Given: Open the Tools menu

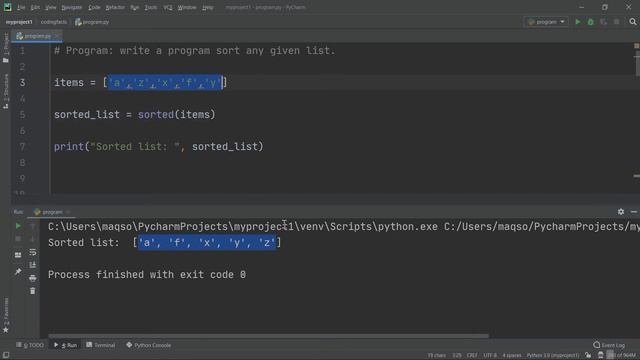Looking at the screenshot, I should tap(151, 7).
